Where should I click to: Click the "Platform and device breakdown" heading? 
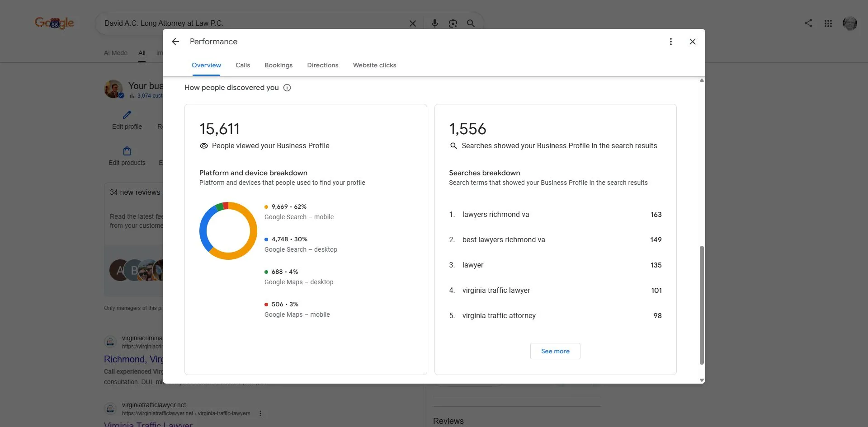coord(253,173)
